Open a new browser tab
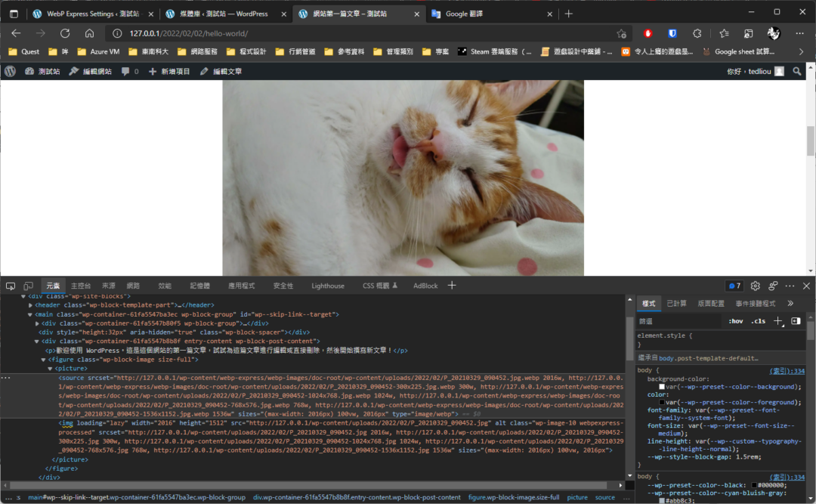This screenshot has height=504, width=816. coord(569,14)
